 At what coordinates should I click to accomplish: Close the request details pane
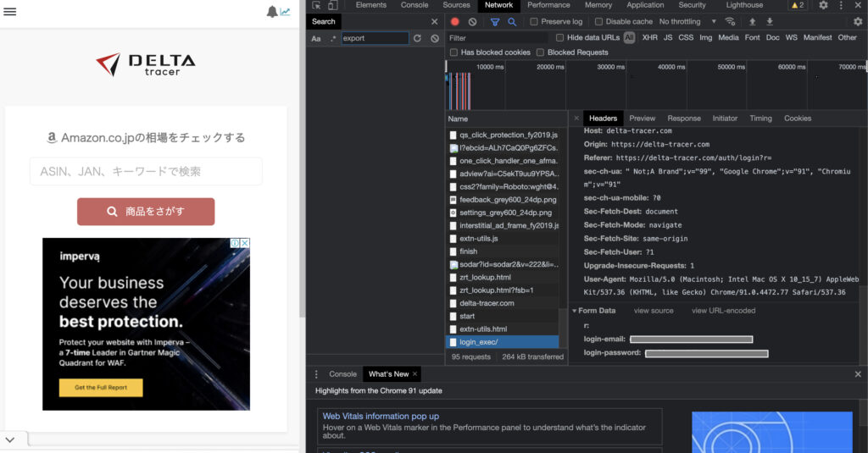coord(576,118)
